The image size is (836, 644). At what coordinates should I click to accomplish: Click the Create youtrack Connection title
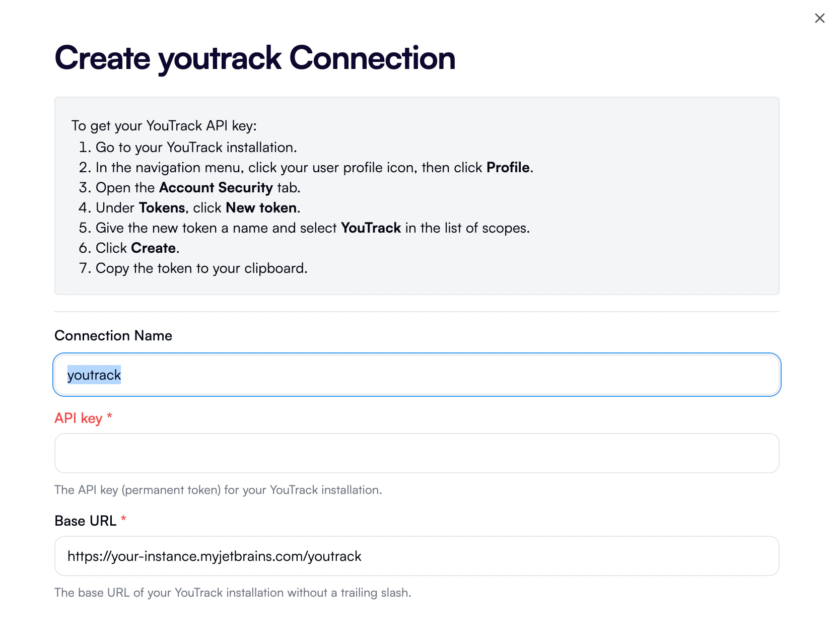(x=254, y=58)
